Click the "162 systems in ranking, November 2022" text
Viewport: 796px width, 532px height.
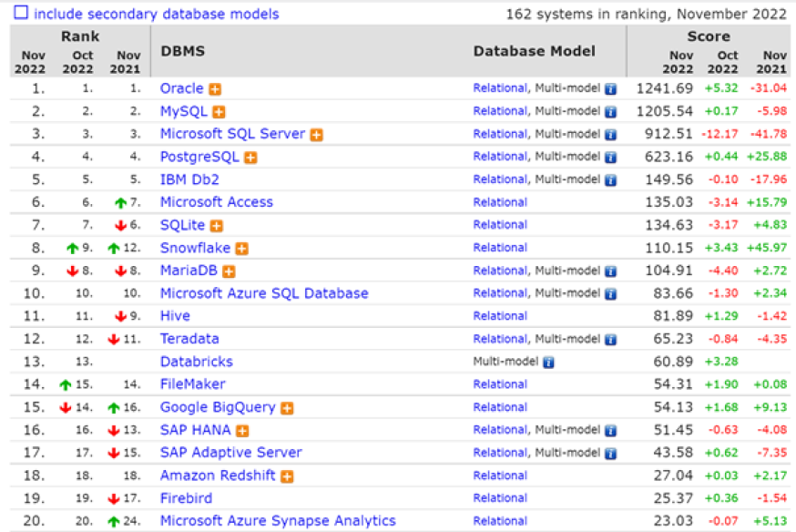[x=647, y=14]
